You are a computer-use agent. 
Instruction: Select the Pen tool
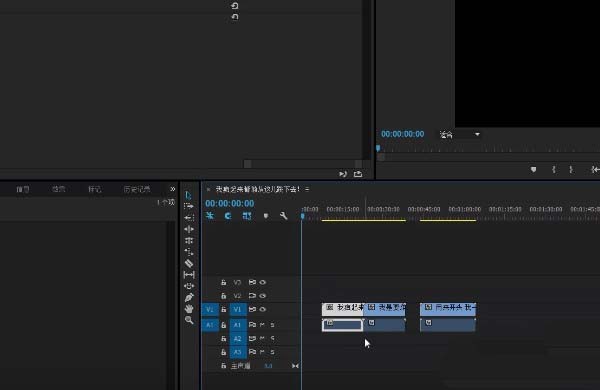pyautogui.click(x=189, y=297)
